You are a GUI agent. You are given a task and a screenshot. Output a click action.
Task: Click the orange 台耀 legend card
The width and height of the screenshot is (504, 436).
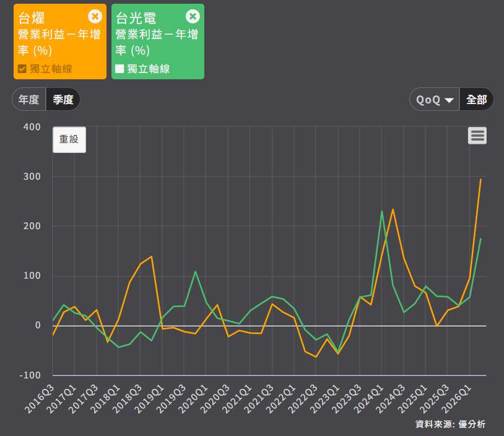coord(60,41)
